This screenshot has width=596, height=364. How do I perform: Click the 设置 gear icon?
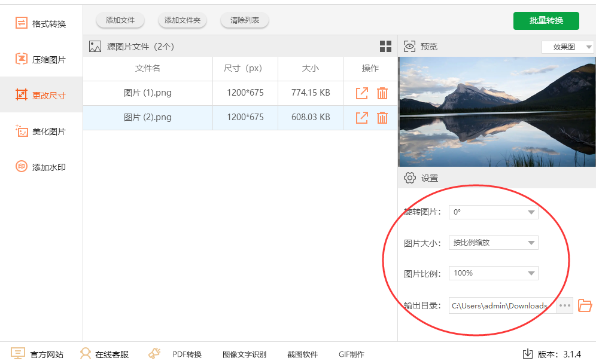pos(410,178)
